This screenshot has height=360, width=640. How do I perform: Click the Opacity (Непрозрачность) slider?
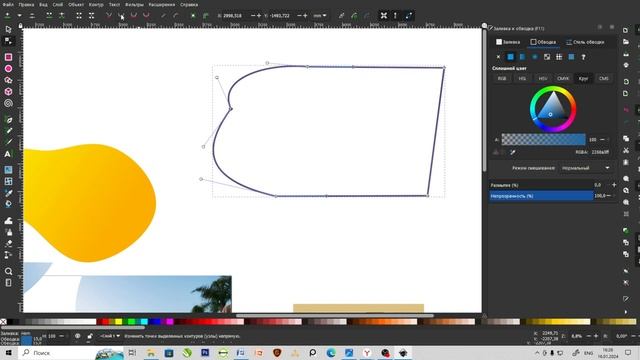click(541, 196)
